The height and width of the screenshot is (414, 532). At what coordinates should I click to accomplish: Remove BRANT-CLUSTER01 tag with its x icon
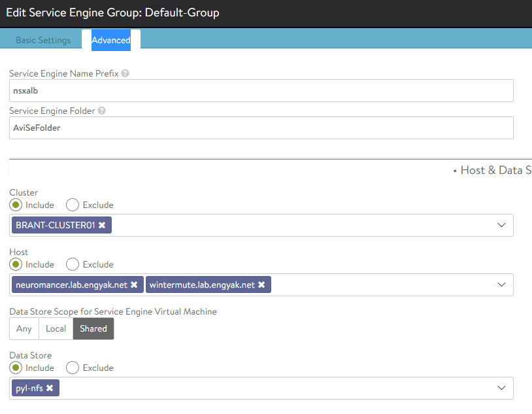point(102,225)
